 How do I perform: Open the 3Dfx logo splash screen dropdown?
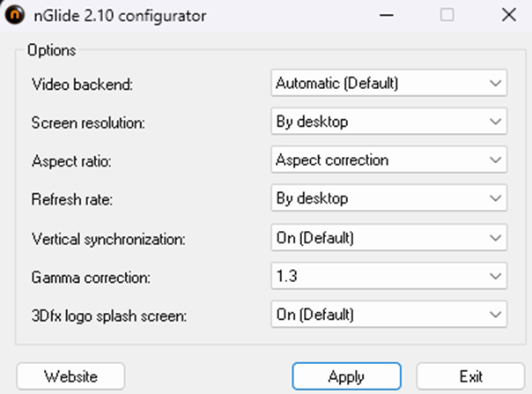point(388,315)
